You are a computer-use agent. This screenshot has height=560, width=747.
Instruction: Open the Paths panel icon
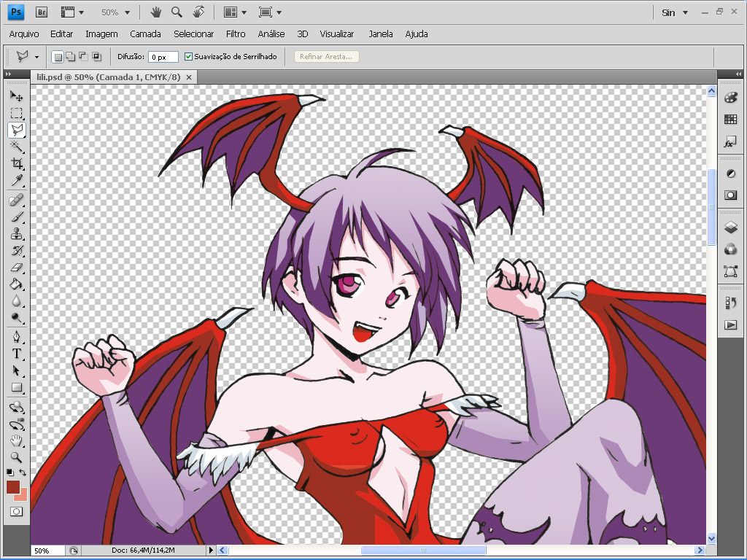(x=730, y=271)
